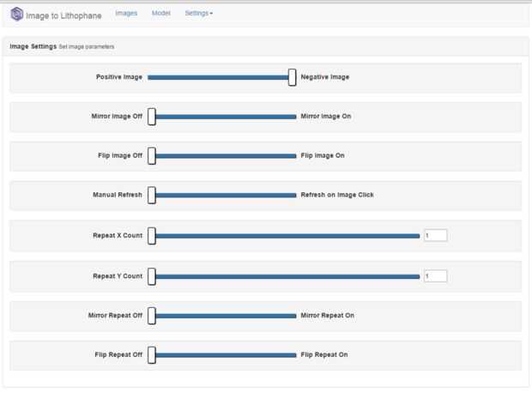The width and height of the screenshot is (532, 393).
Task: Toggle the Positive/Negative Image slider handle
Action: pos(293,77)
